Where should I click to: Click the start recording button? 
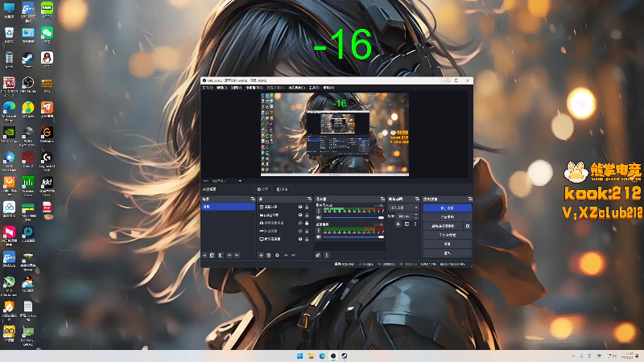447,217
